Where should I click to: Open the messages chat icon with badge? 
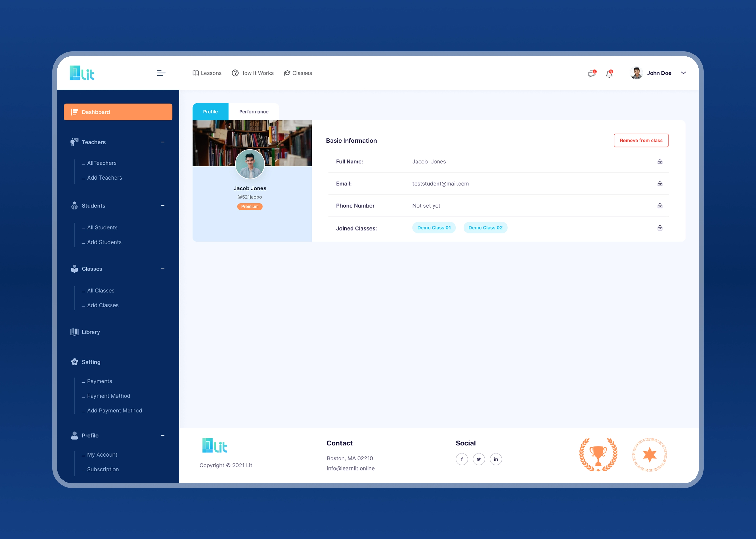click(x=592, y=74)
